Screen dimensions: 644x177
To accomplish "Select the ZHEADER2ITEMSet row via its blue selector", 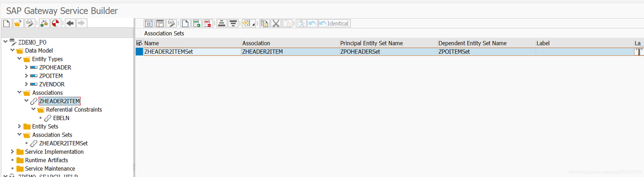I will coord(139,52).
